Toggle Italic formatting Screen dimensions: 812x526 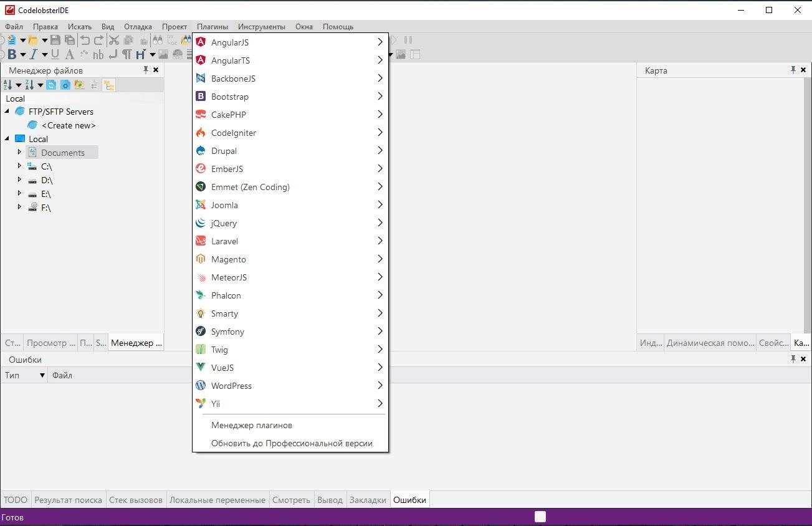pos(34,54)
